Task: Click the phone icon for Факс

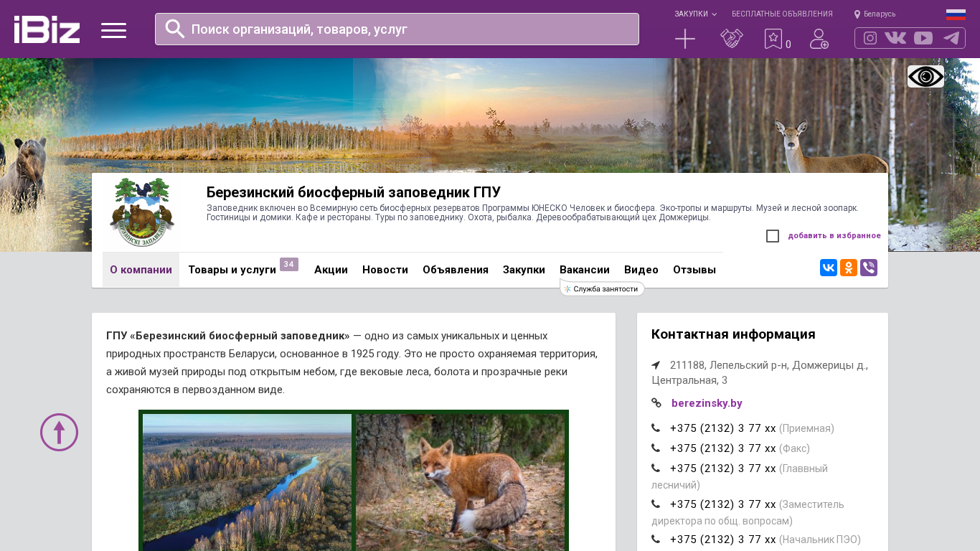Action: click(x=656, y=448)
